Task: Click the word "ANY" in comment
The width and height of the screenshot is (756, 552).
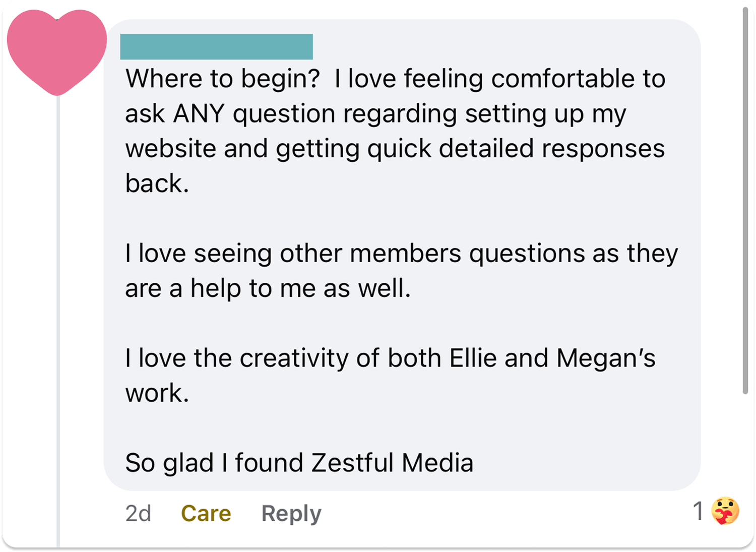Action: pos(199,114)
